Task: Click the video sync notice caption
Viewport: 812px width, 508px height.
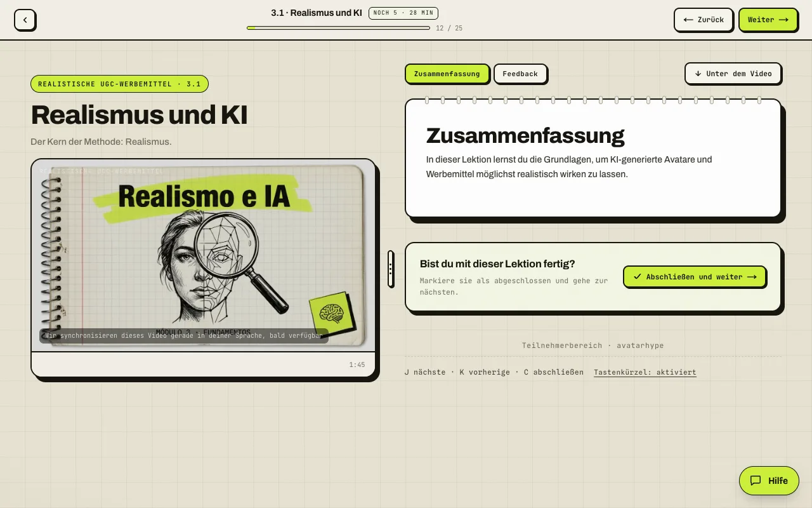Action: point(184,335)
